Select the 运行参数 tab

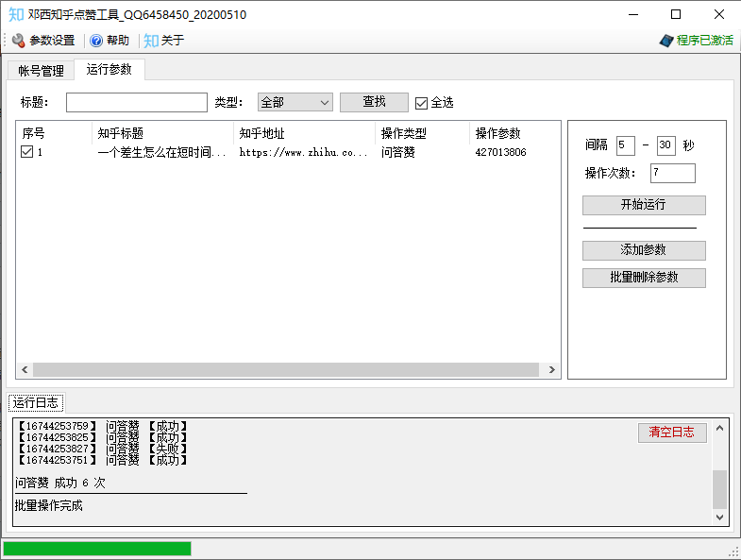click(x=109, y=70)
